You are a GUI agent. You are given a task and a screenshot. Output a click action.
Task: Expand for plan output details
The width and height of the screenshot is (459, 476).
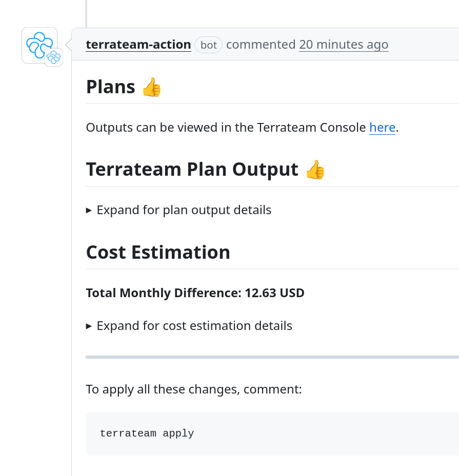[x=184, y=210]
